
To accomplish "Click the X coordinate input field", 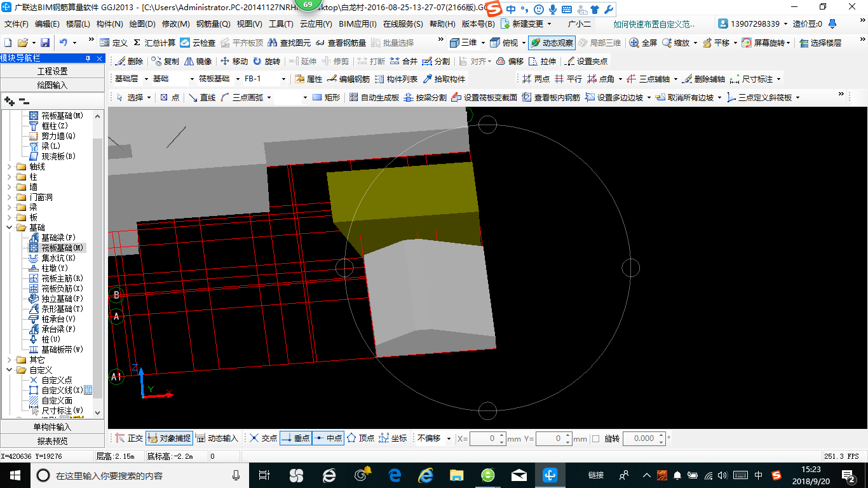I will (x=489, y=438).
